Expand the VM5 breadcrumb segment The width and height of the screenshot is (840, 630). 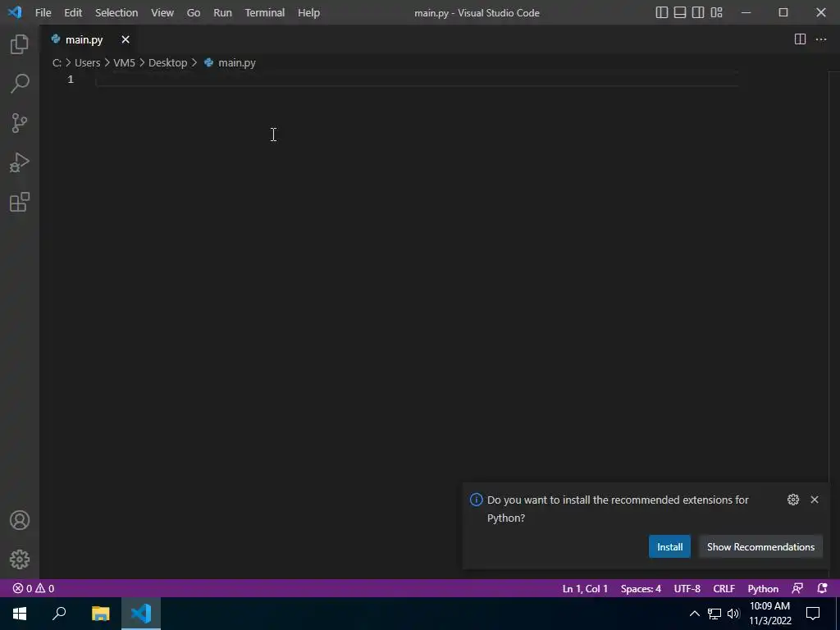(x=124, y=62)
